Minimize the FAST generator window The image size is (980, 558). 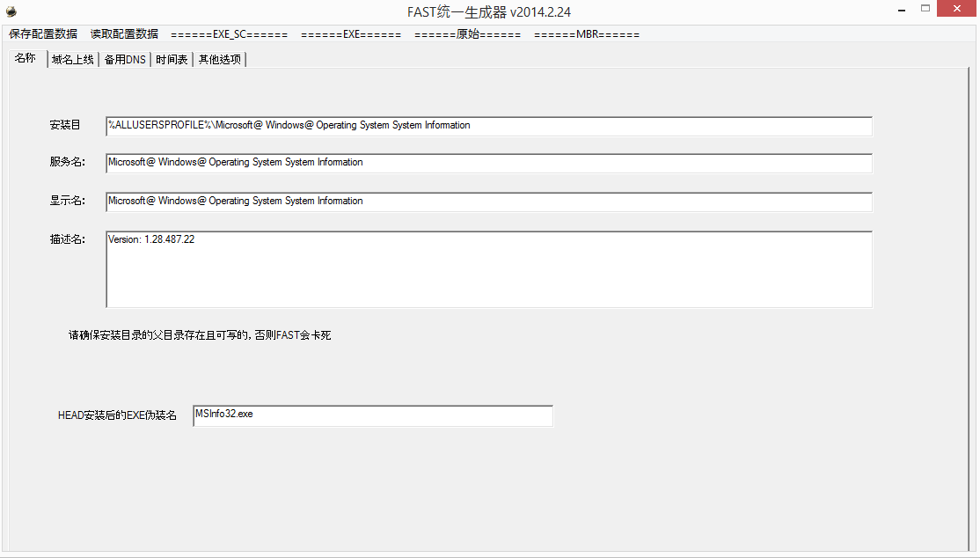[x=903, y=8]
